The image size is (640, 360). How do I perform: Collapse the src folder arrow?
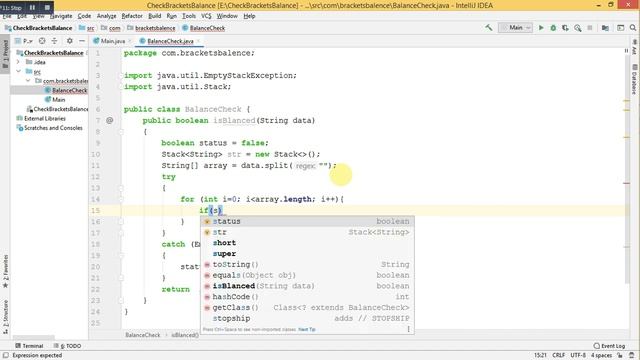click(x=18, y=71)
